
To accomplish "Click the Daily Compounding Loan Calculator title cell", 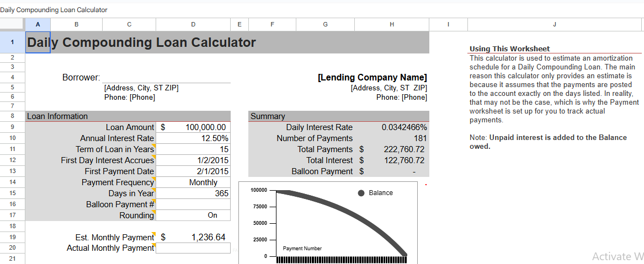I will (227, 42).
